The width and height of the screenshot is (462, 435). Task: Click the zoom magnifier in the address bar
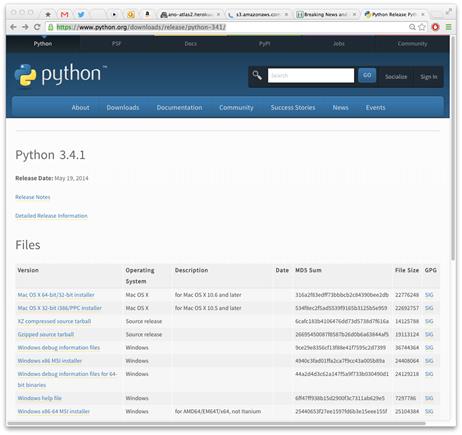[412, 27]
